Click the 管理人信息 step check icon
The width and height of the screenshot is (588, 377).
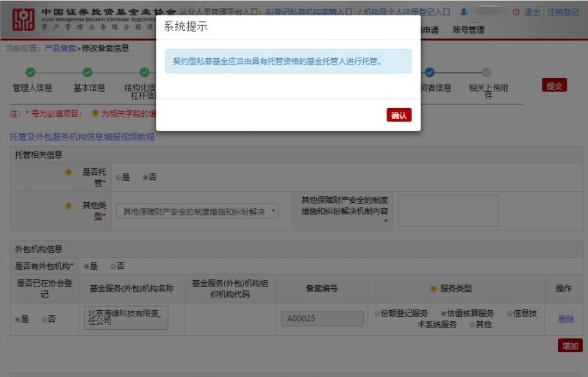point(30,72)
